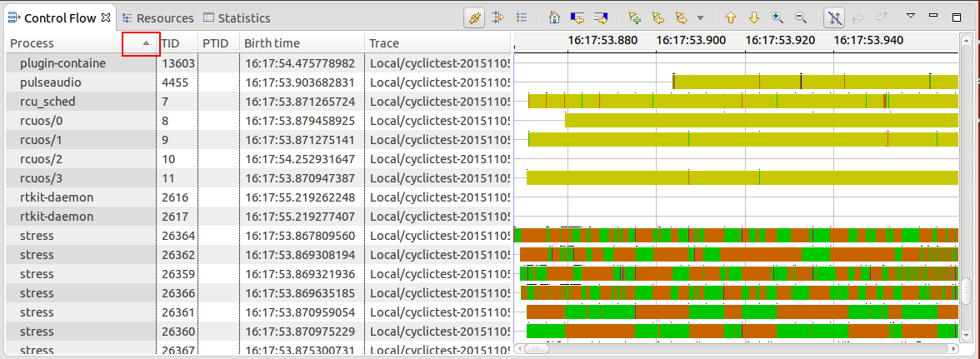Viewport: 980px width, 359px height.
Task: Maximize the Control Flow view panel
Action: pos(957,17)
